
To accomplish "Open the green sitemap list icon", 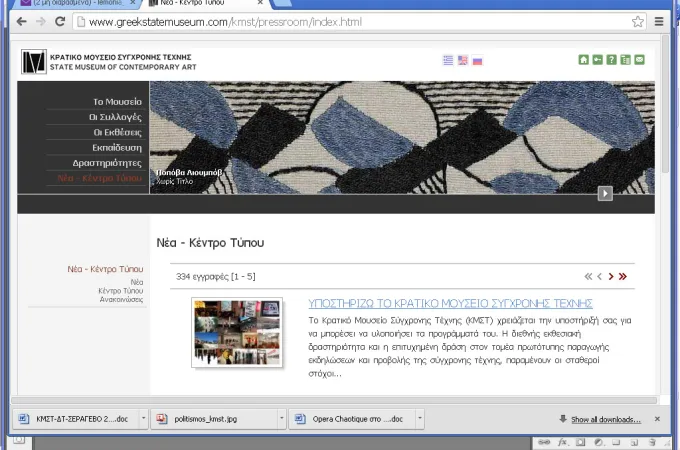I will (625, 60).
